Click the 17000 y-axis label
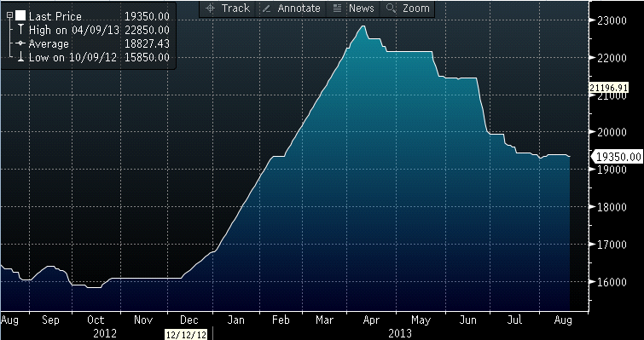 [612, 245]
